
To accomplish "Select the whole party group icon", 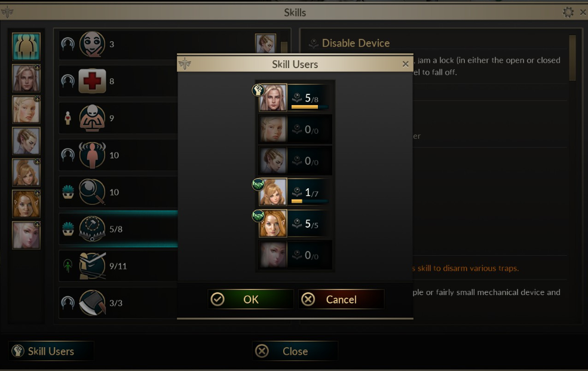I will pos(26,47).
